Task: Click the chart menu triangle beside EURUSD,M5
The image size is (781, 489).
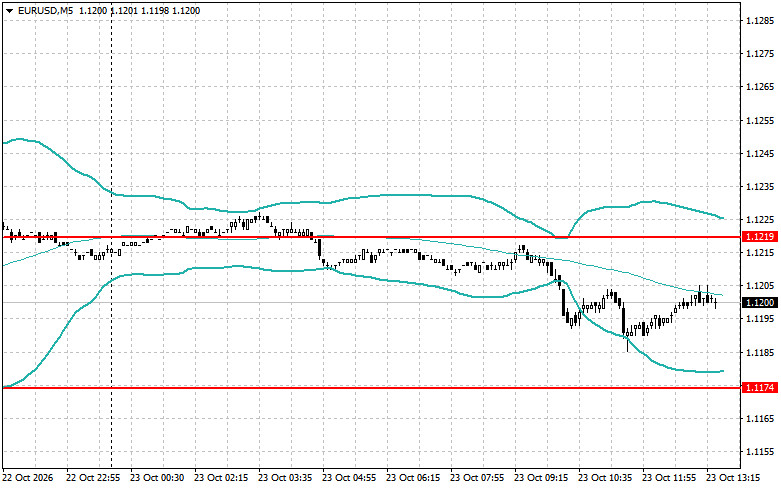Action: tap(9, 11)
